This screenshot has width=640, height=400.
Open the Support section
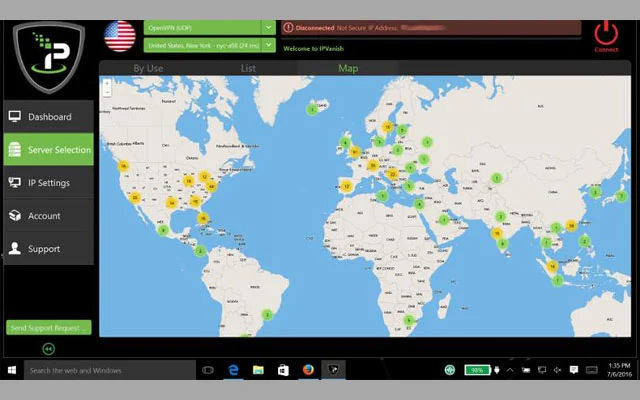pyautogui.click(x=48, y=249)
